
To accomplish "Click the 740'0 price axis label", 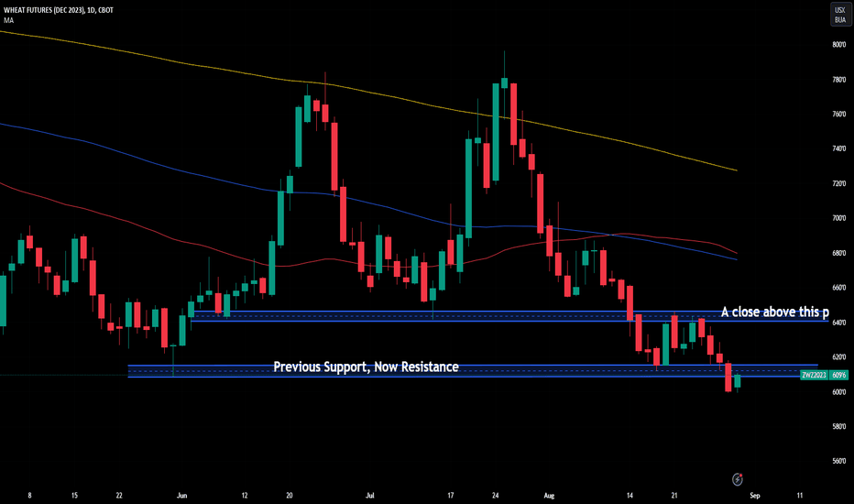I will pyautogui.click(x=838, y=148).
